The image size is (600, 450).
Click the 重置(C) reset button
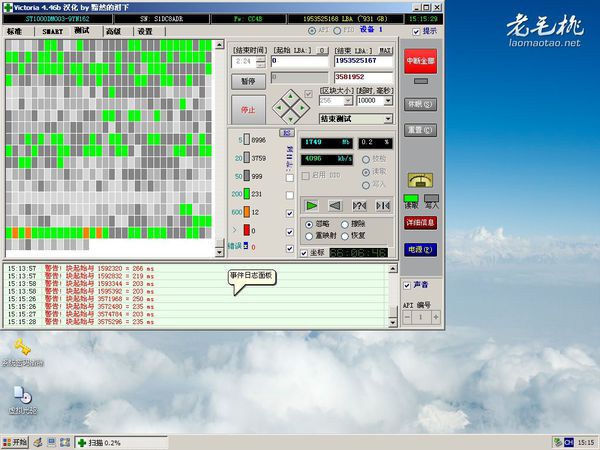421,130
